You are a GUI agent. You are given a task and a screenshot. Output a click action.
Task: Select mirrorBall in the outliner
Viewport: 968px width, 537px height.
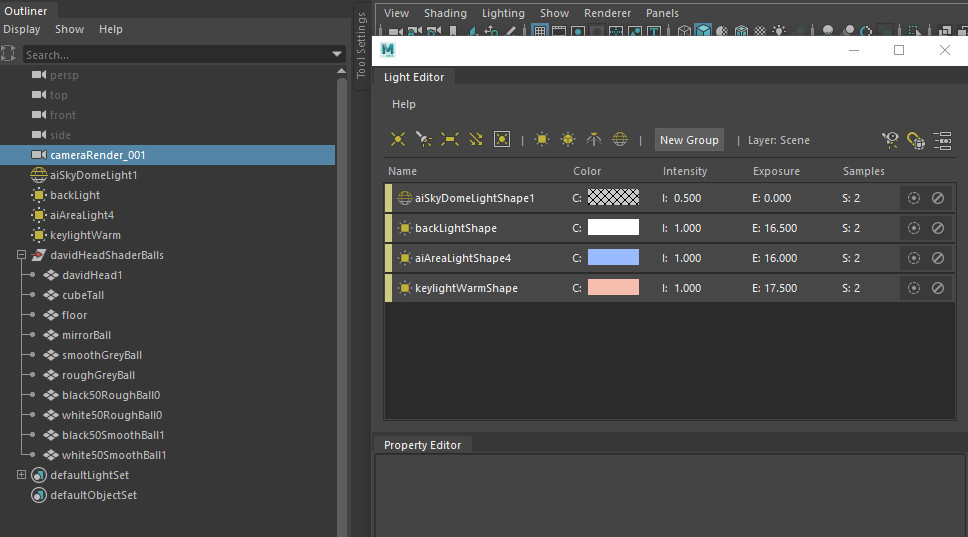click(x=86, y=335)
